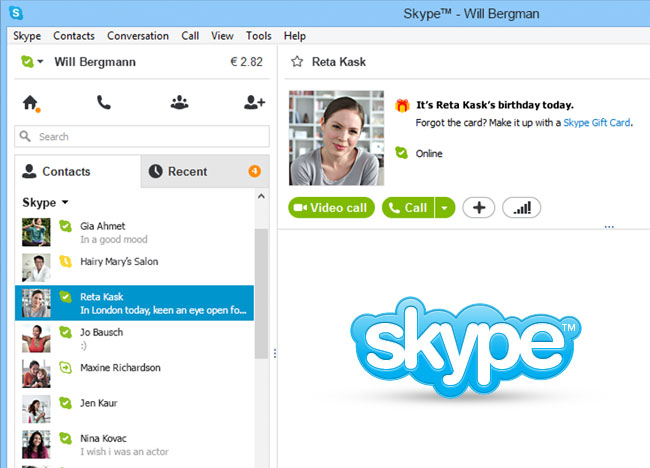Switch to the Contacts tab
Screen dimensions: 650x468
[x=78, y=171]
